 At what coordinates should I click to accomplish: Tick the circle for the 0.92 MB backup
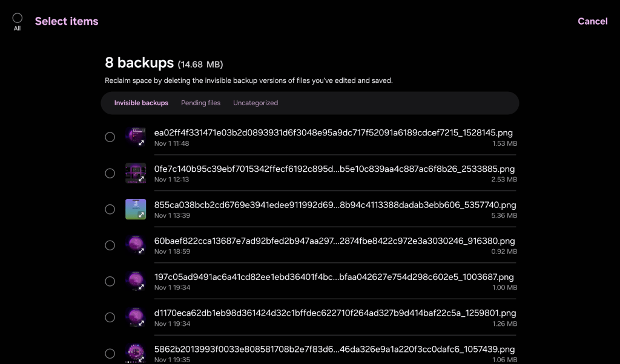pyautogui.click(x=110, y=245)
